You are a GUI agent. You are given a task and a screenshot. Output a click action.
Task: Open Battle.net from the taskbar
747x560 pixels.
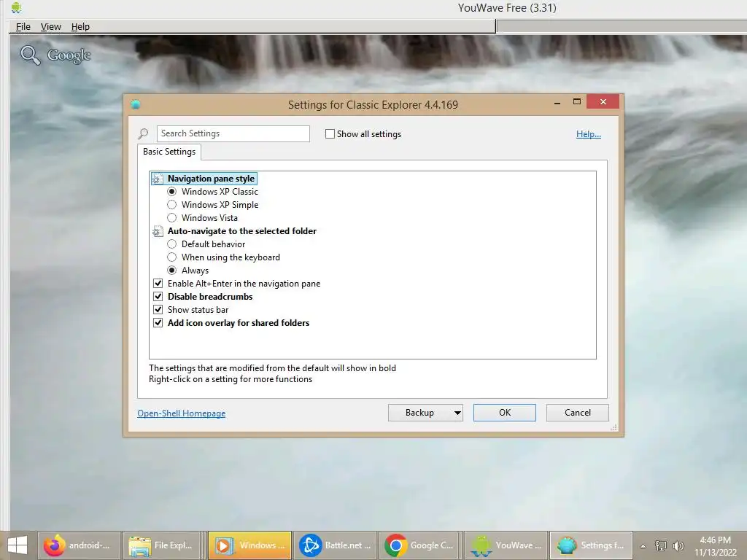pos(335,545)
